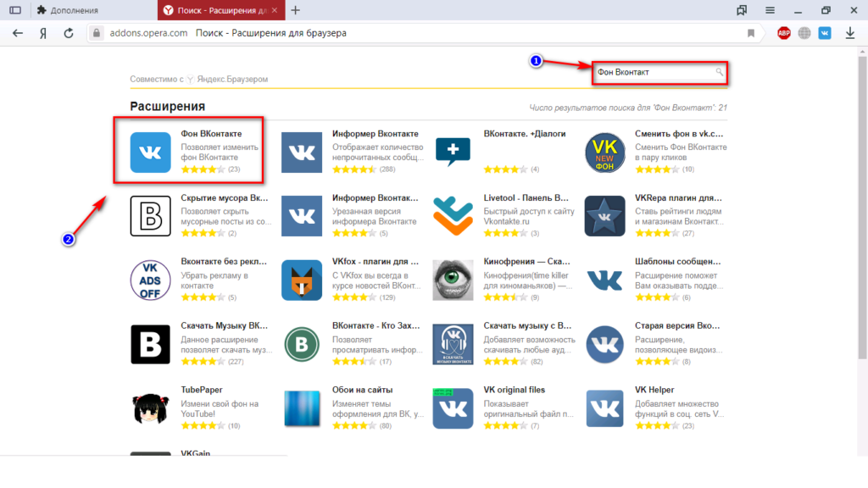The width and height of the screenshot is (868, 488).
Task: Click the Расширения heading
Action: [168, 106]
